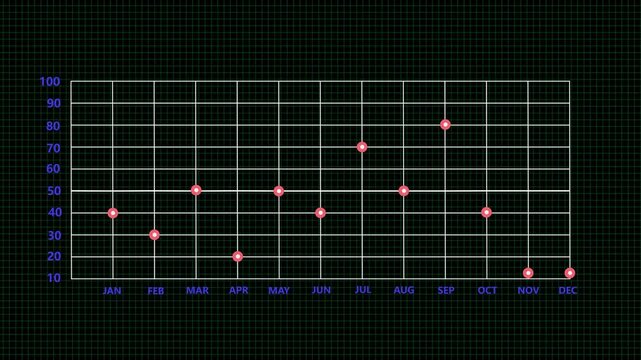The image size is (641, 360).
Task: Click the MAY data point at 50
Action: coord(279,191)
